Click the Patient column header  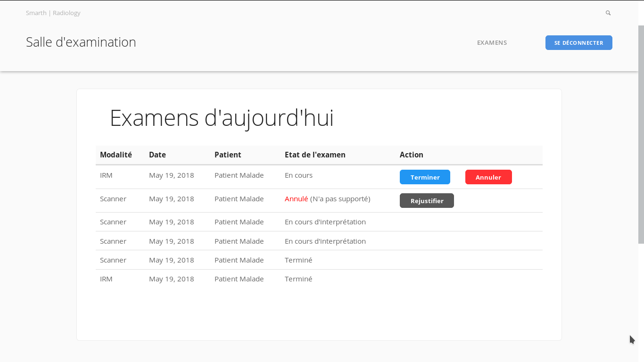click(x=228, y=155)
